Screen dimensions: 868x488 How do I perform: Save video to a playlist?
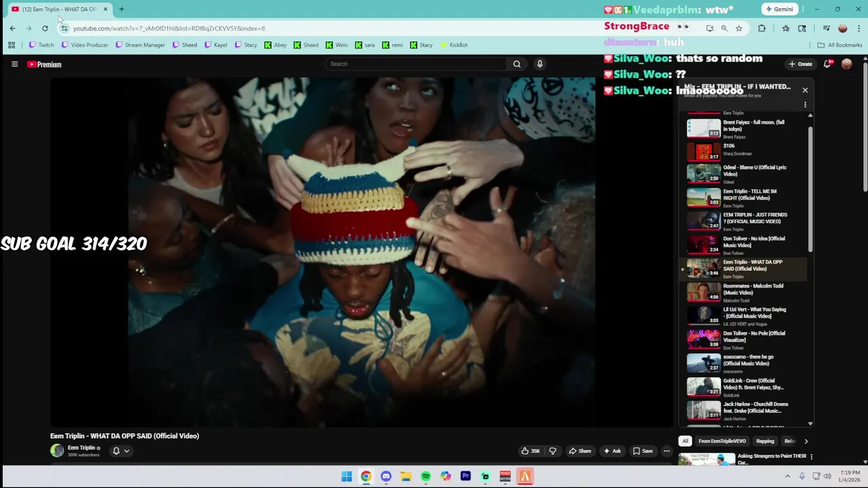(x=643, y=451)
